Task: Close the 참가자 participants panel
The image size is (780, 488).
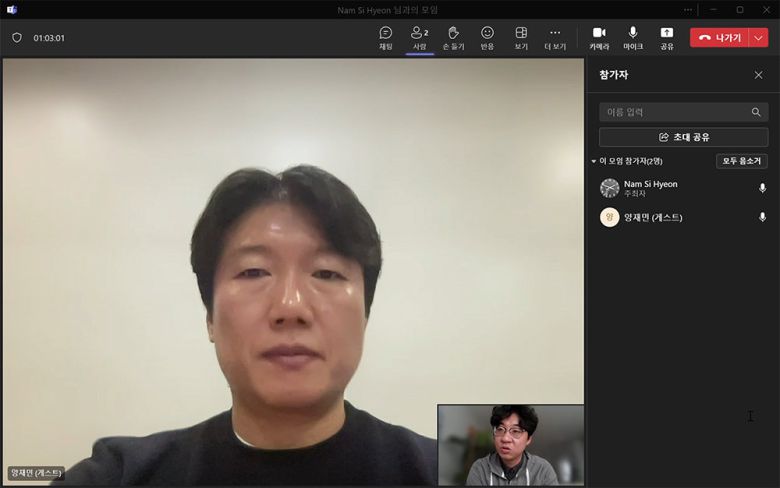Action: pyautogui.click(x=758, y=75)
